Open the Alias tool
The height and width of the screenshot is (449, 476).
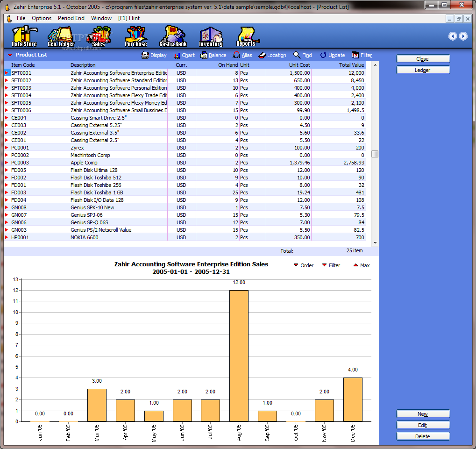point(242,55)
